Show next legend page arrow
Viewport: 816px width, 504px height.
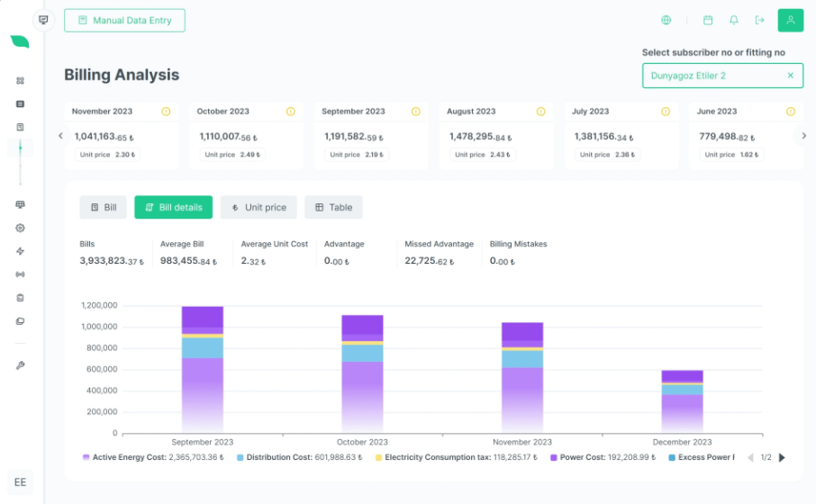pyautogui.click(x=782, y=458)
